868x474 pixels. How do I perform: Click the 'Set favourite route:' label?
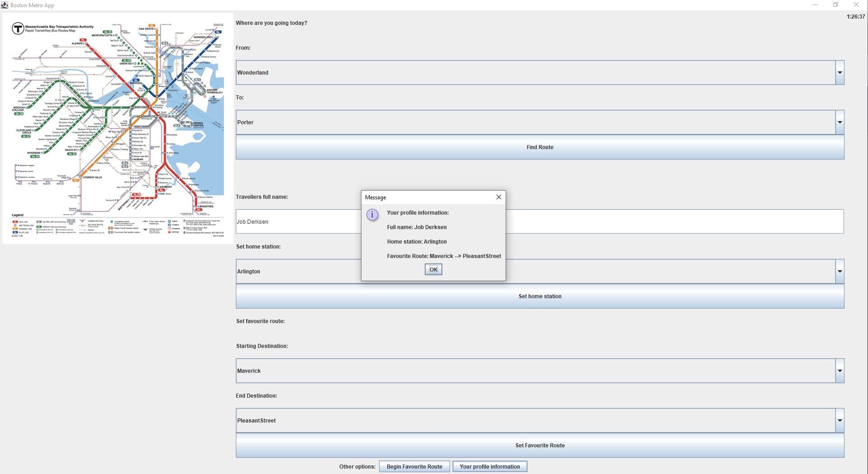click(260, 321)
